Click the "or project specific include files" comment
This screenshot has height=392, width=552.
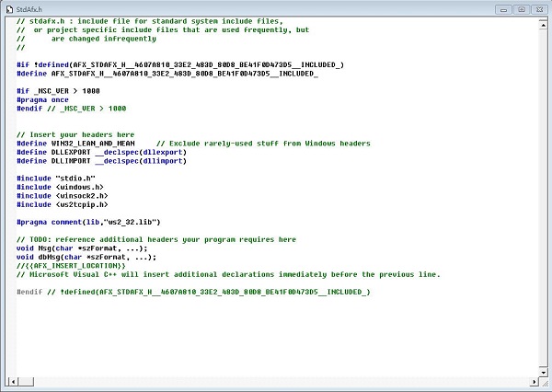pyautogui.click(x=163, y=30)
